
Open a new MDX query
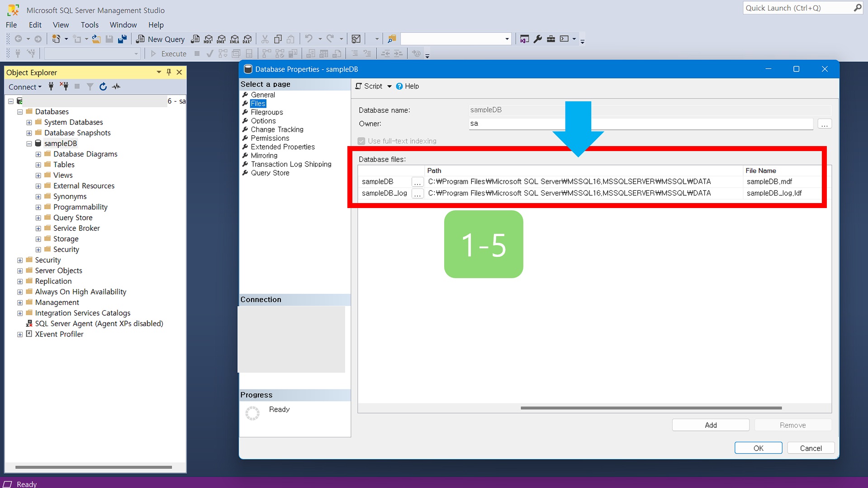click(208, 39)
